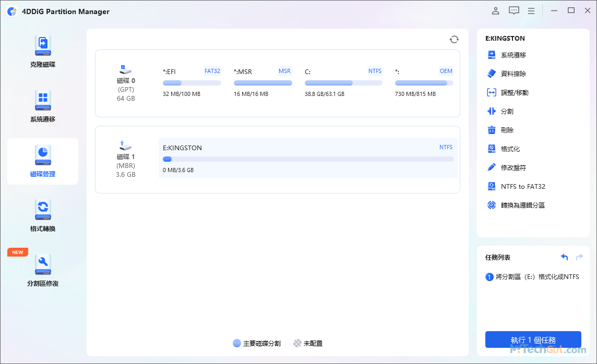The width and height of the screenshot is (597, 364).
Task: Open the 克隆磁碟 (Clone Disk) tool
Action: (x=43, y=51)
